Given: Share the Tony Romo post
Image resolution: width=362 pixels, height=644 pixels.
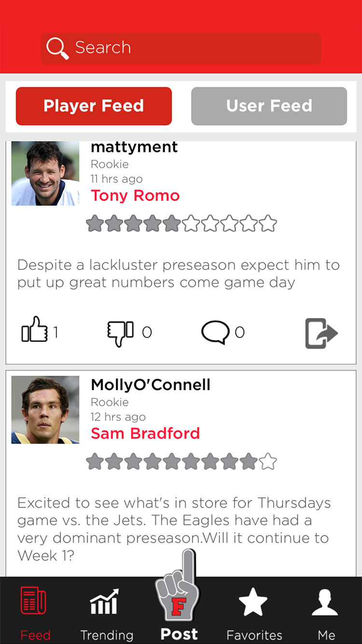Looking at the screenshot, I should (x=321, y=333).
